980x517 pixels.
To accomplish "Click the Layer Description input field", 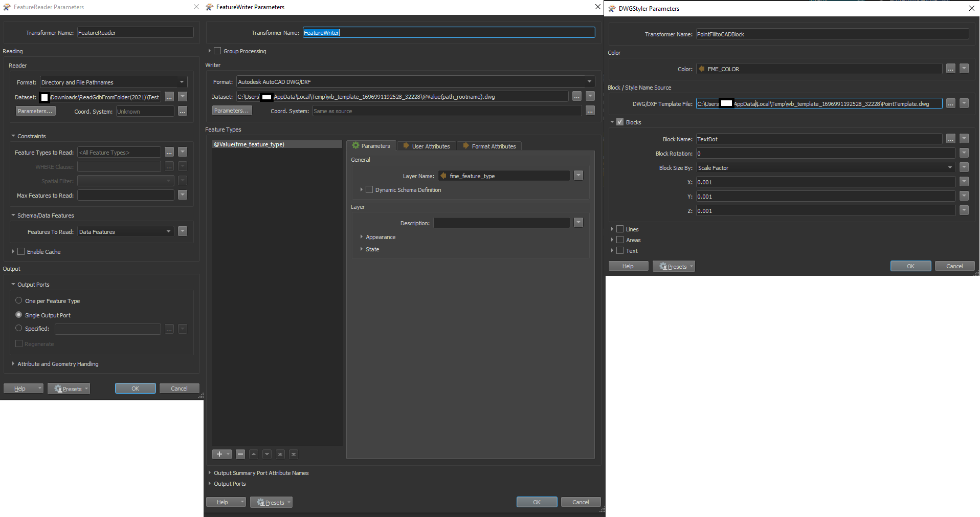I will (x=501, y=223).
